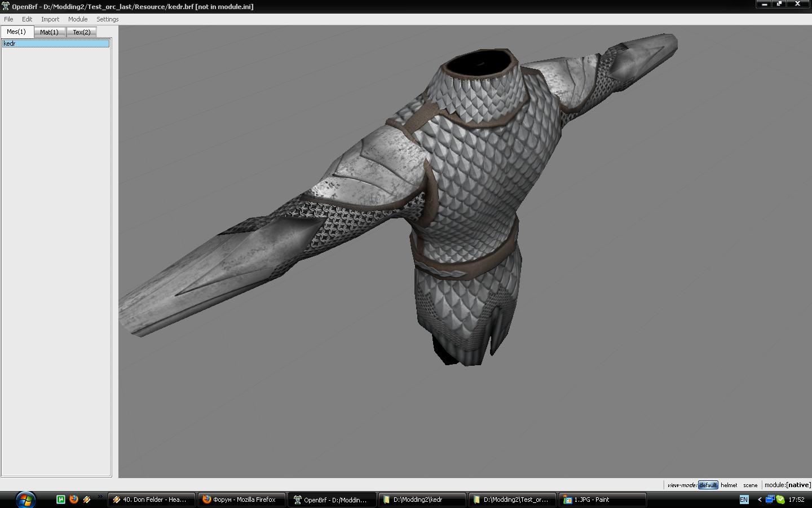Open the Edit menu
The image size is (812, 508).
[x=27, y=19]
